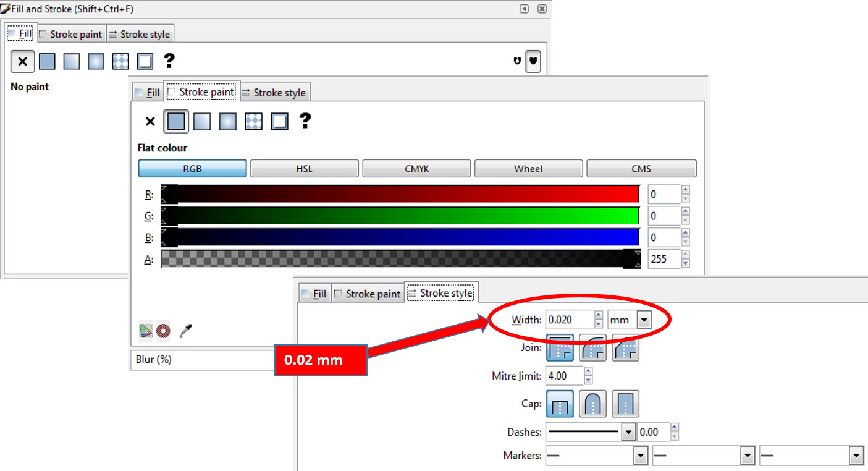Open Fill tab in the Flat colour panel

click(147, 93)
